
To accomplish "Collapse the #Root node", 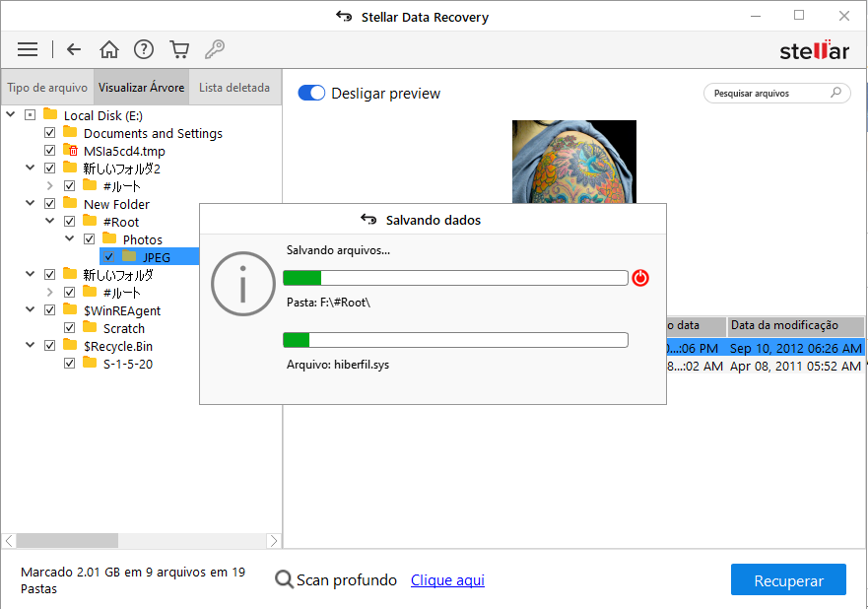I will [50, 221].
